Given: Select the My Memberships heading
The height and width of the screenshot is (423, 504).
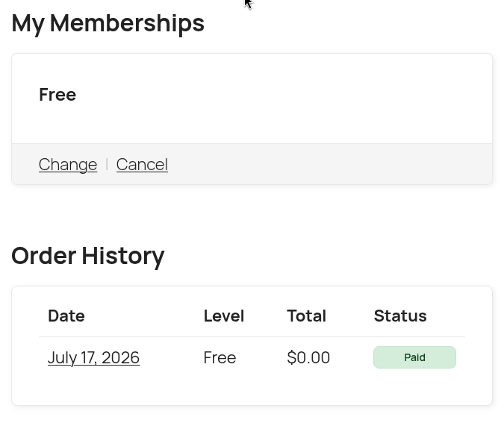Looking at the screenshot, I should [x=108, y=24].
